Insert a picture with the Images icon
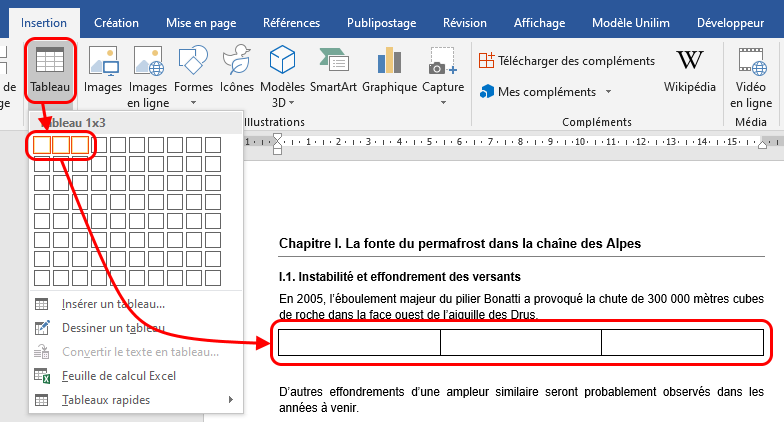The height and width of the screenshot is (422, 784). [103, 71]
